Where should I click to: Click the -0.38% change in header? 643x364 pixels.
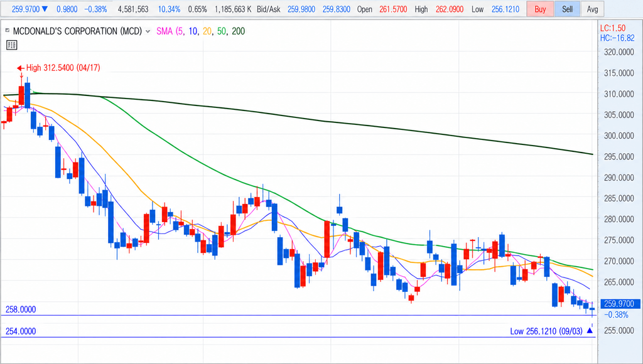pos(95,9)
